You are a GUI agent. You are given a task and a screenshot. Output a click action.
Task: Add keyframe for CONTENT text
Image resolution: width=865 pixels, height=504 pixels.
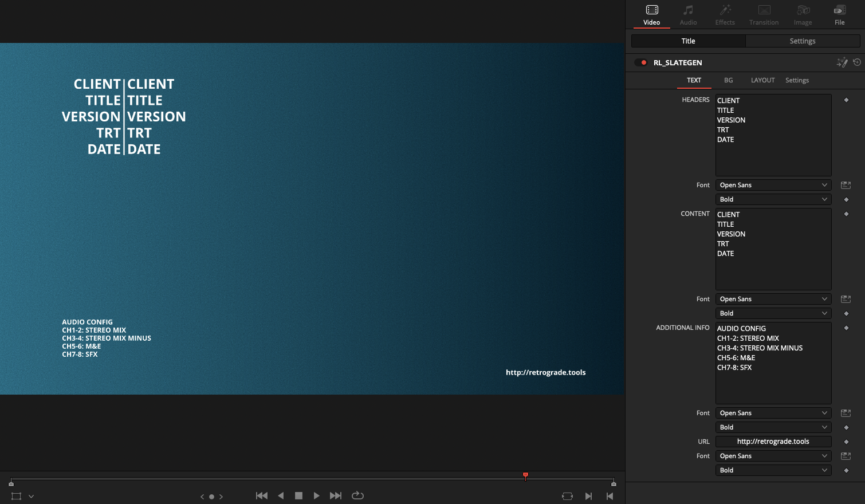pyautogui.click(x=846, y=214)
